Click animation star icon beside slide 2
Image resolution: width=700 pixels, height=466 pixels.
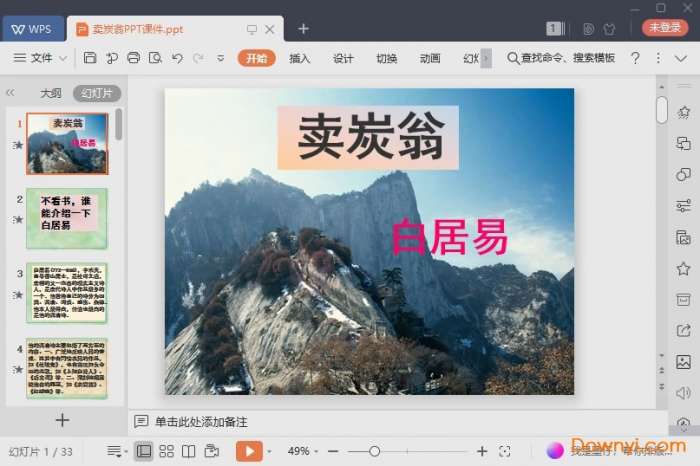coord(17,220)
